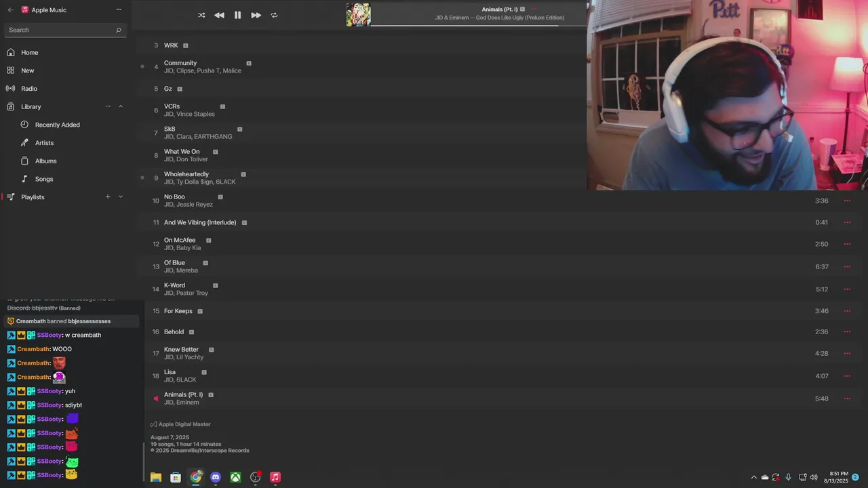Toggle shuffle playback

[x=201, y=15]
